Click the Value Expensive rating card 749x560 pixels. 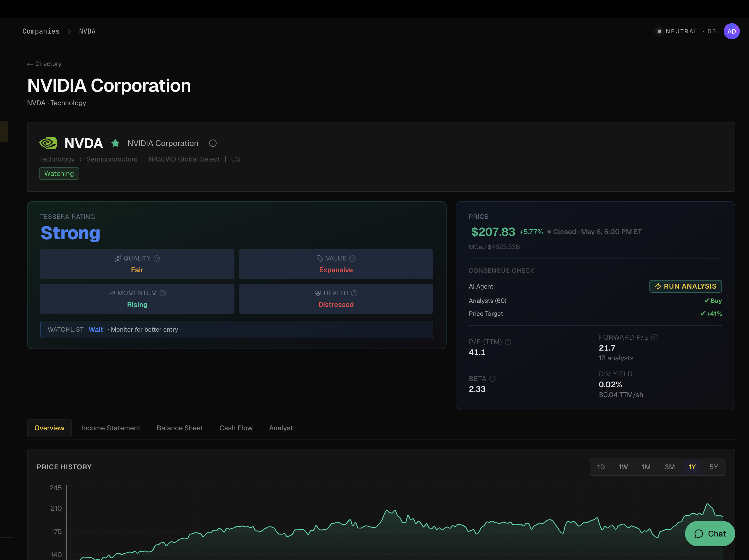tap(336, 264)
